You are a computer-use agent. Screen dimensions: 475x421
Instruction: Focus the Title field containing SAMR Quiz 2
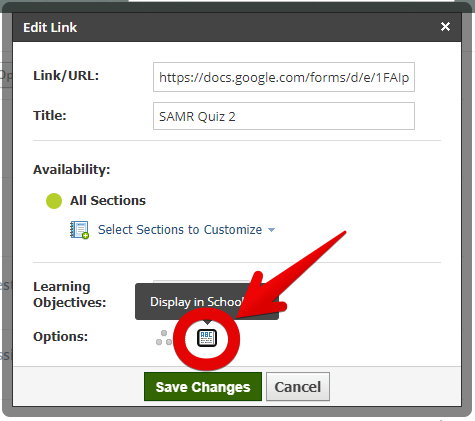pyautogui.click(x=284, y=116)
